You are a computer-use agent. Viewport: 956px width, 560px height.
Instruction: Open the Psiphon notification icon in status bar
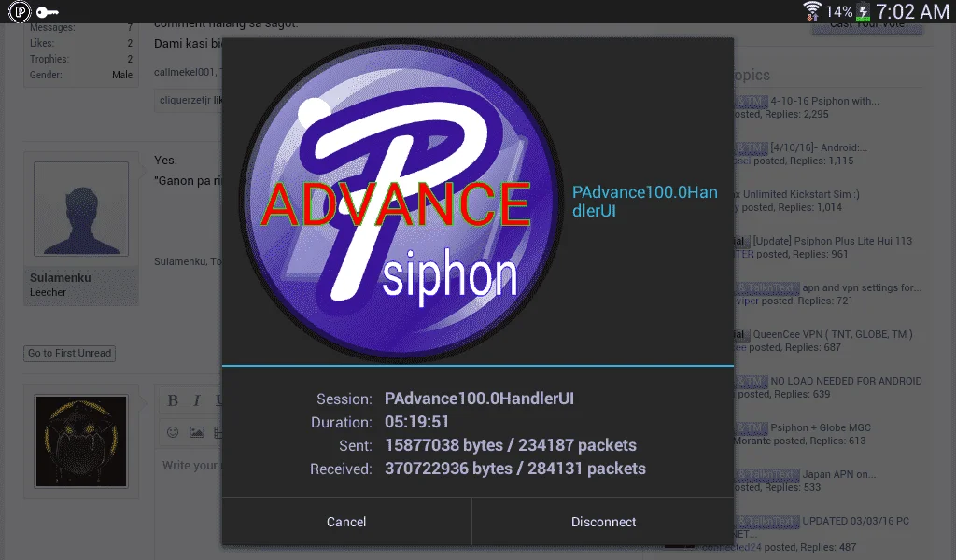20,11
